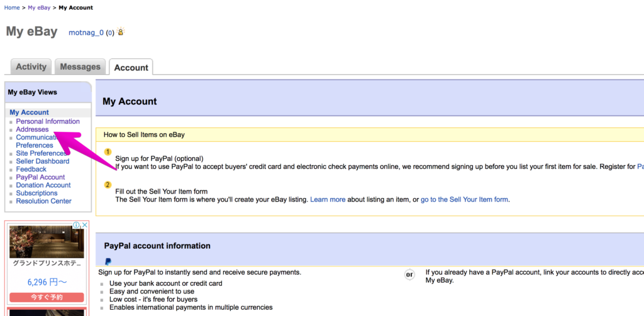Click the Fill out the Sell Your Item form text
This screenshot has height=316, width=644.
(x=162, y=192)
